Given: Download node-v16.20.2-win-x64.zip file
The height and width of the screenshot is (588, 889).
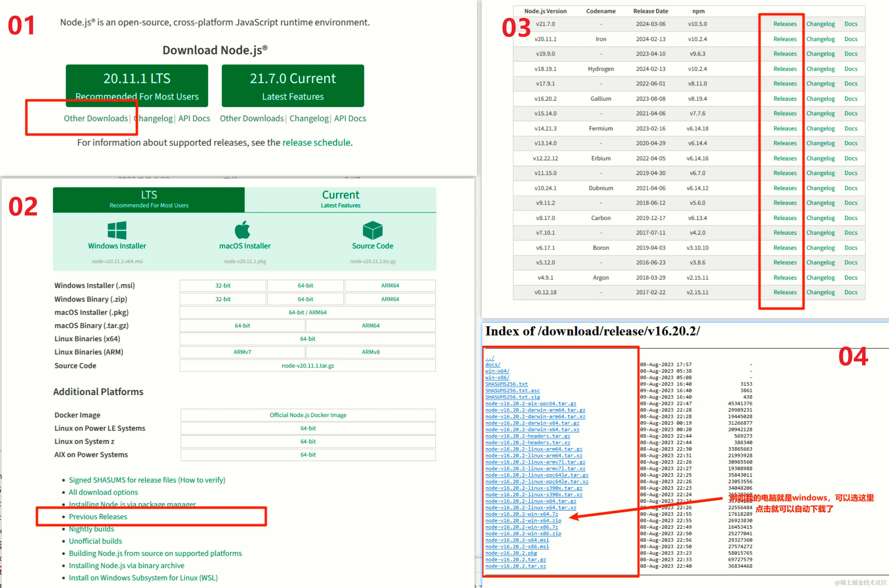Looking at the screenshot, I should click(523, 521).
